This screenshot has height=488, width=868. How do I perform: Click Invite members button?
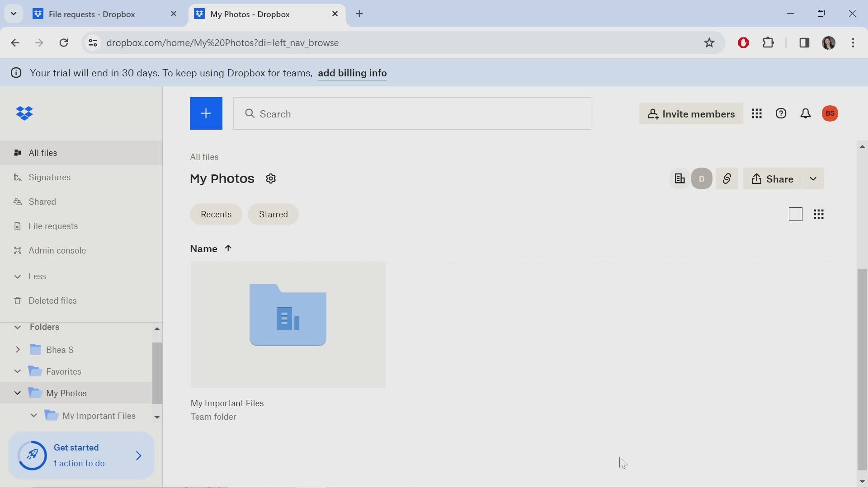click(691, 113)
